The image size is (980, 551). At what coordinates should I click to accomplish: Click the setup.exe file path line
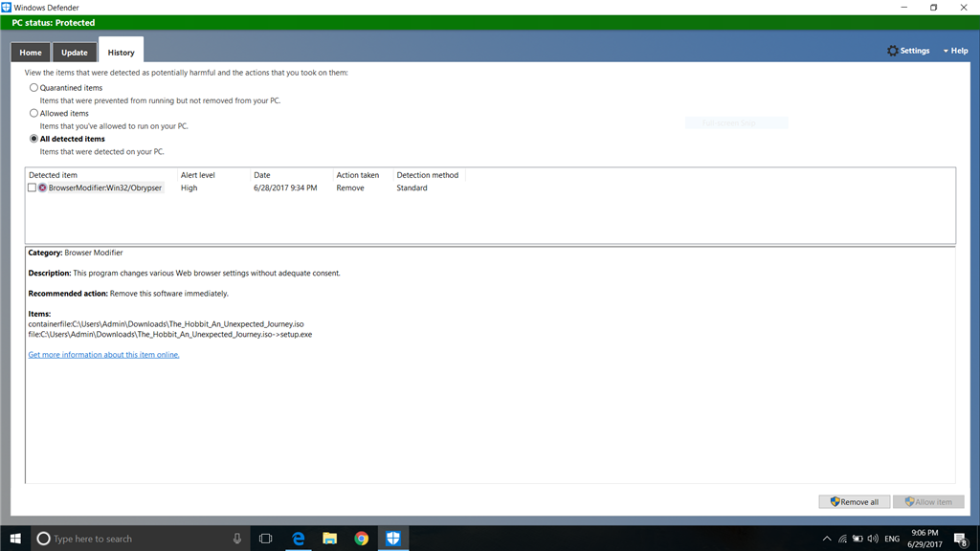[x=170, y=334]
